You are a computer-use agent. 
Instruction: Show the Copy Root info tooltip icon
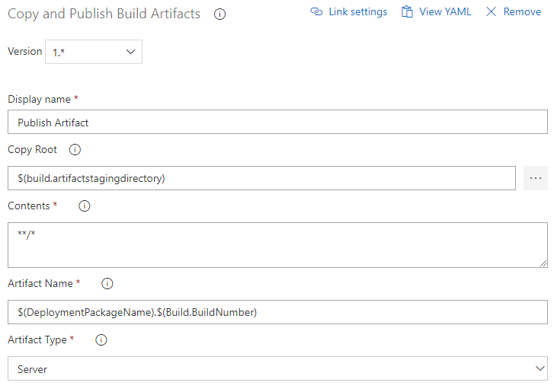(75, 150)
